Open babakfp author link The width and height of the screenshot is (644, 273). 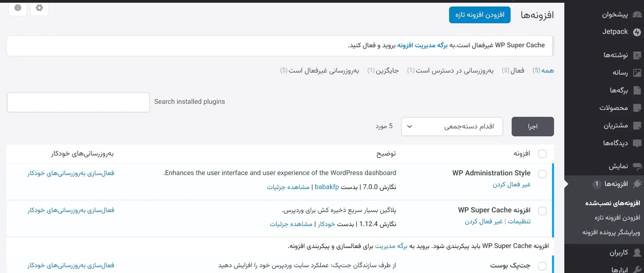pos(327,187)
